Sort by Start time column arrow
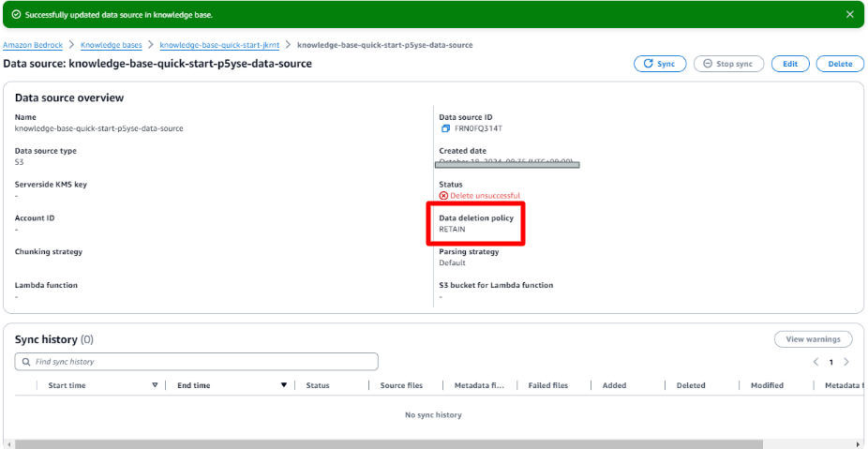 point(155,385)
